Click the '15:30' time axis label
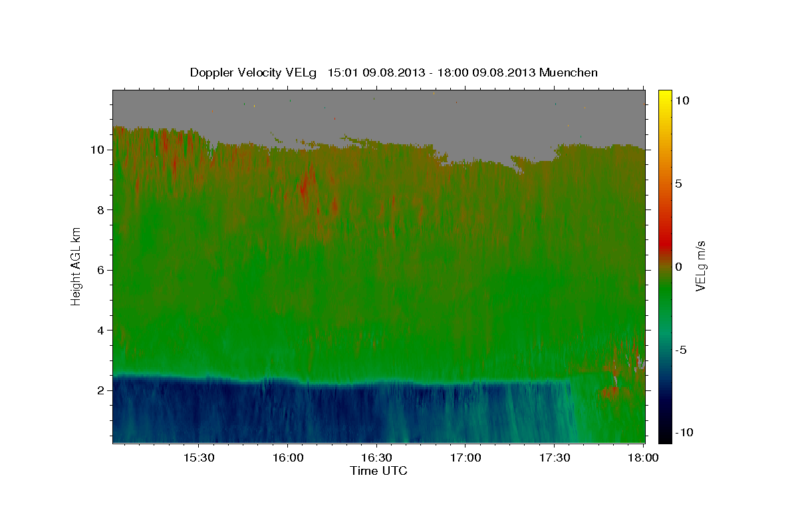 tap(198, 458)
